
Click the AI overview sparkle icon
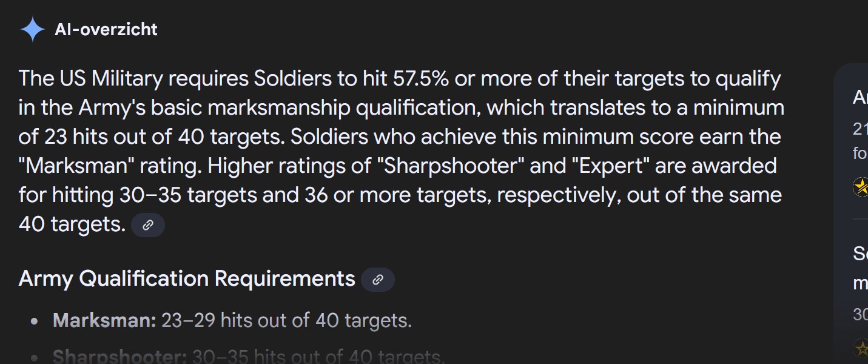pos(32,29)
